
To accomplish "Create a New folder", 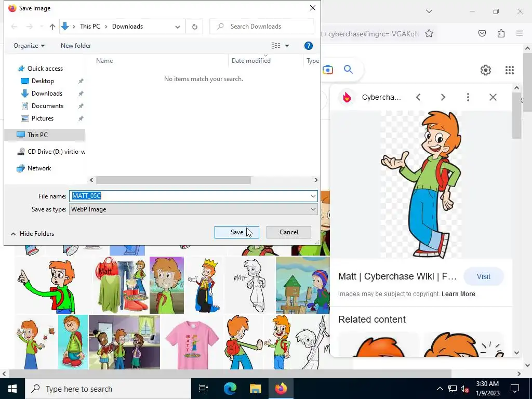I will [x=76, y=46].
